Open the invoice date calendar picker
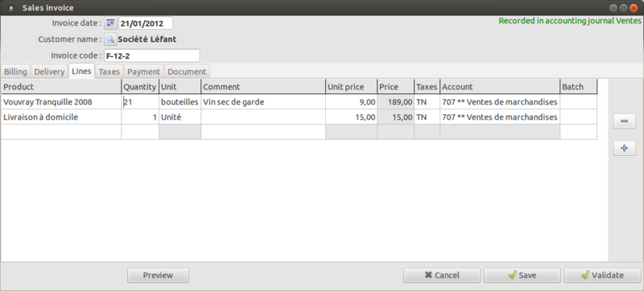 tap(110, 23)
